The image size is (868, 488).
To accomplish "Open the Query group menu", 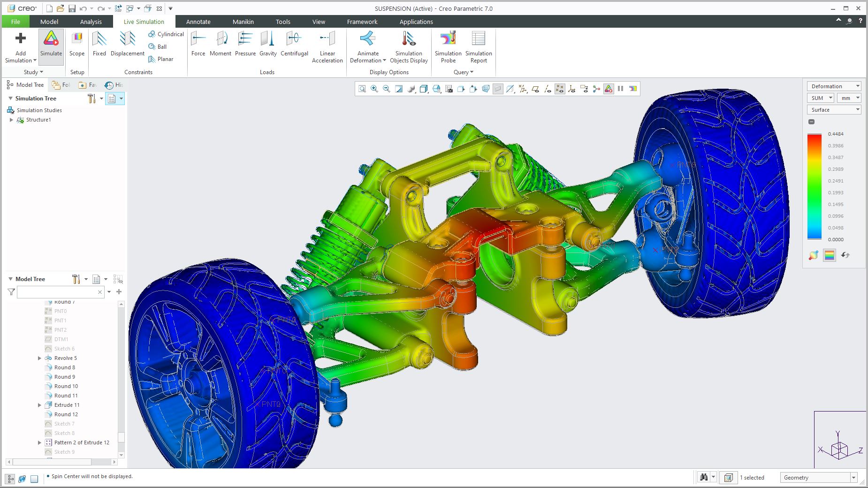I will [464, 72].
